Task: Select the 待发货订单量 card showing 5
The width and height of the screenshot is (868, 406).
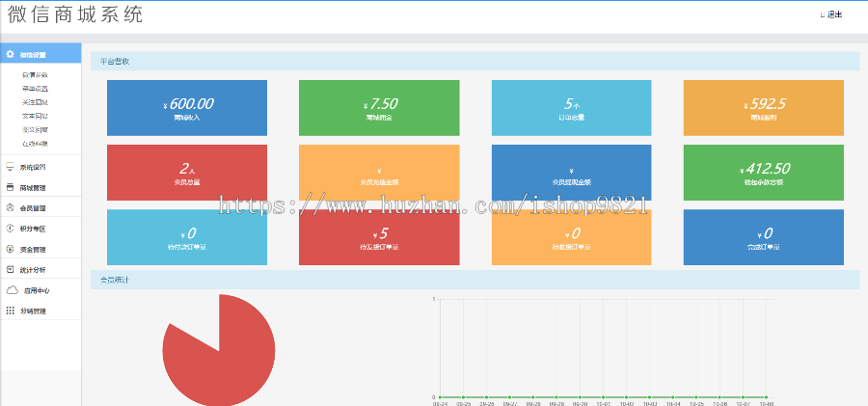Action: pyautogui.click(x=379, y=237)
